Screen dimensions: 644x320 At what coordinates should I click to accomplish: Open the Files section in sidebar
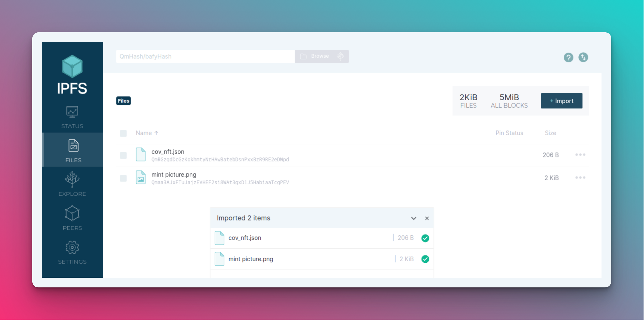point(73,150)
